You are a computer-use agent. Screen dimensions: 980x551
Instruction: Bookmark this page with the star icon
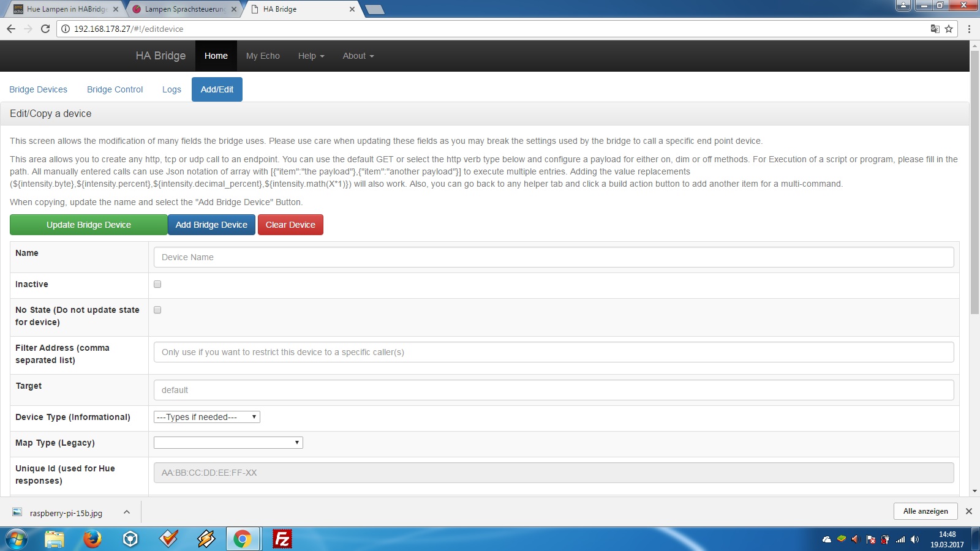coord(949,29)
